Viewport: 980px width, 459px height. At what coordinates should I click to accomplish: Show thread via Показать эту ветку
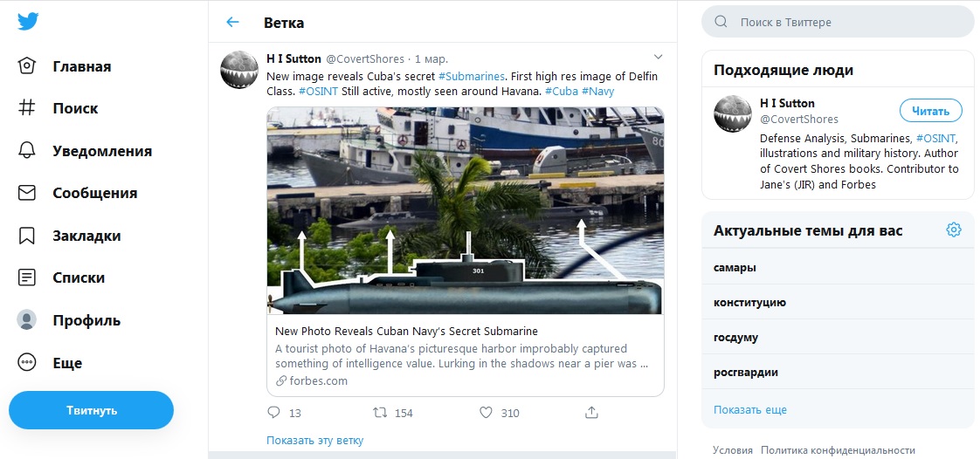click(x=314, y=441)
